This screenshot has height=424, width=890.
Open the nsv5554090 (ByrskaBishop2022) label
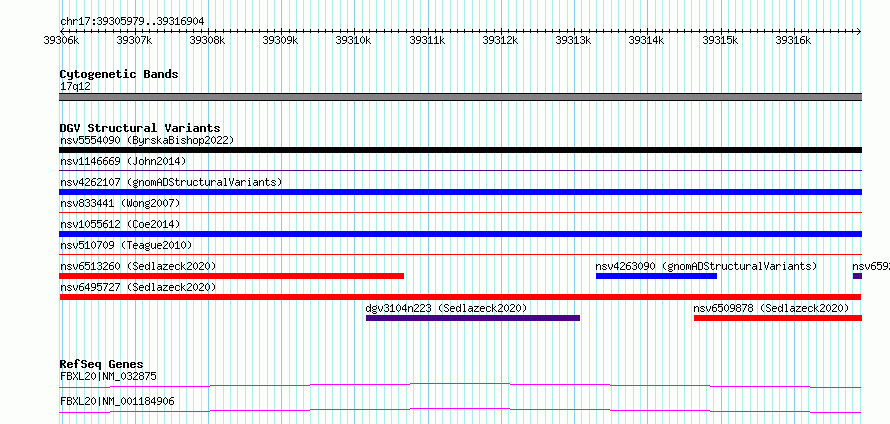[x=147, y=140]
